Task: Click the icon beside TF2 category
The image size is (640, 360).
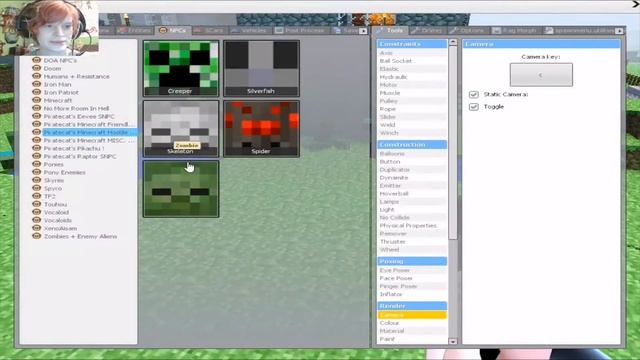Action: coord(37,196)
